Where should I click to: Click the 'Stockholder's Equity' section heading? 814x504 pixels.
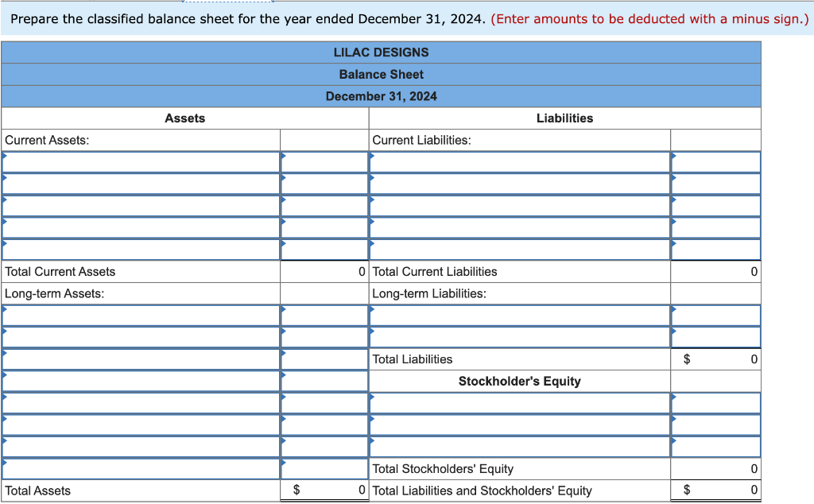[520, 381]
